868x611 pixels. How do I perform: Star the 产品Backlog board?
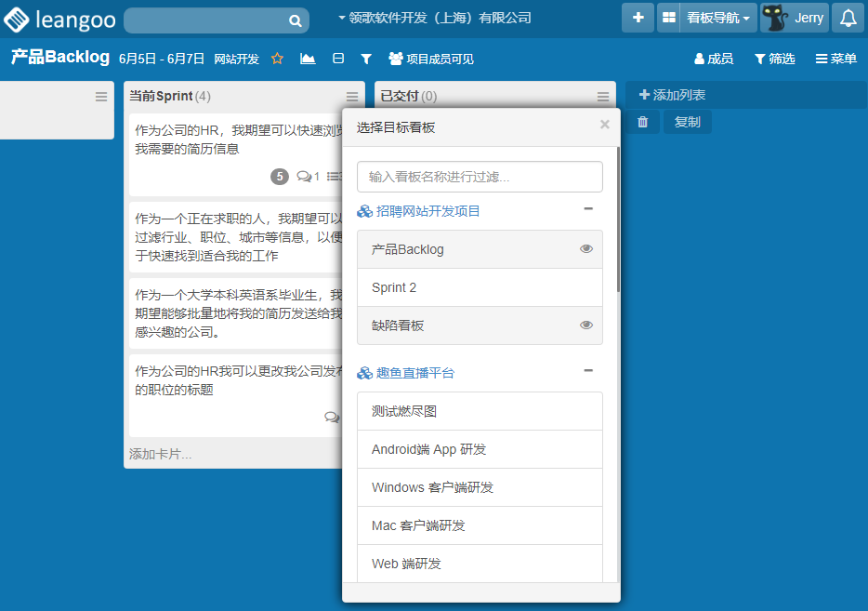point(277,59)
